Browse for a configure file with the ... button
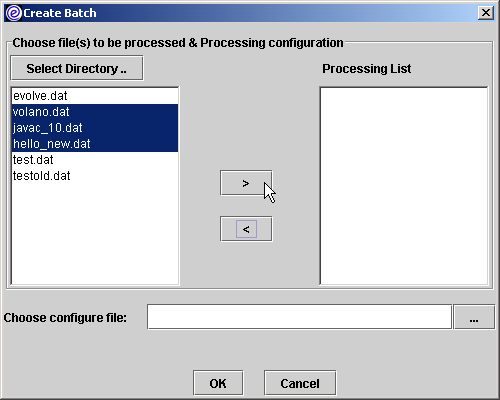The height and width of the screenshot is (400, 500). point(474,317)
